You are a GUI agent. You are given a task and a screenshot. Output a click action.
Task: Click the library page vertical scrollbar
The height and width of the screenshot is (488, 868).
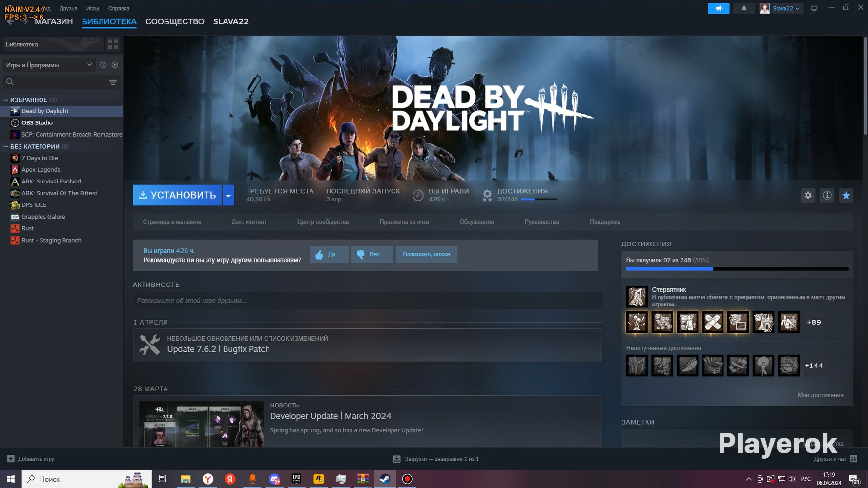865,85
